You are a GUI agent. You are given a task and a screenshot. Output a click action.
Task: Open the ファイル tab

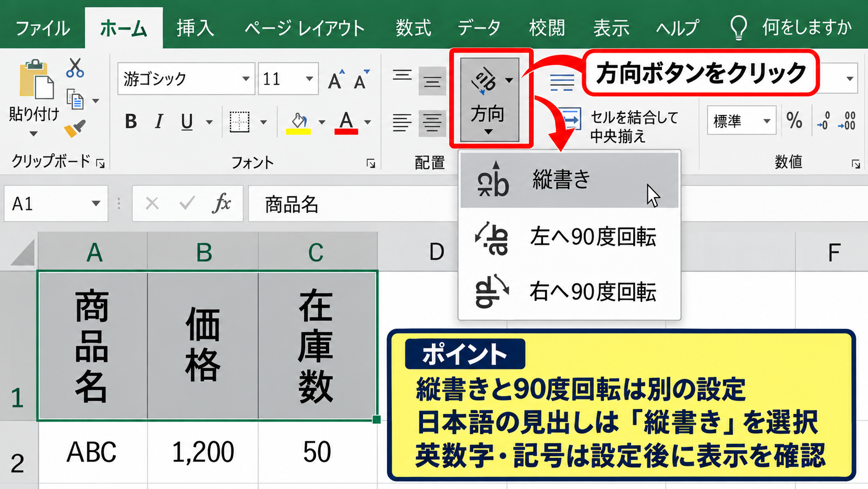(43, 28)
